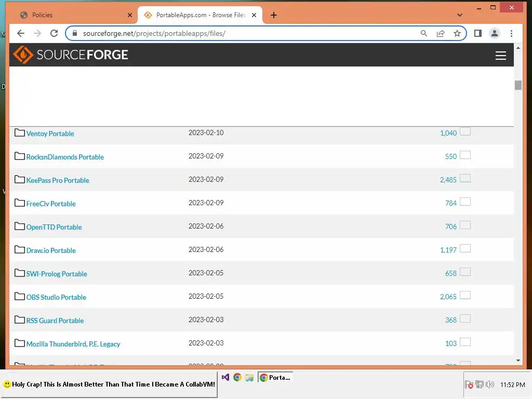Open the SourceForge hamburger menu
This screenshot has width=532, height=399.
500,55
